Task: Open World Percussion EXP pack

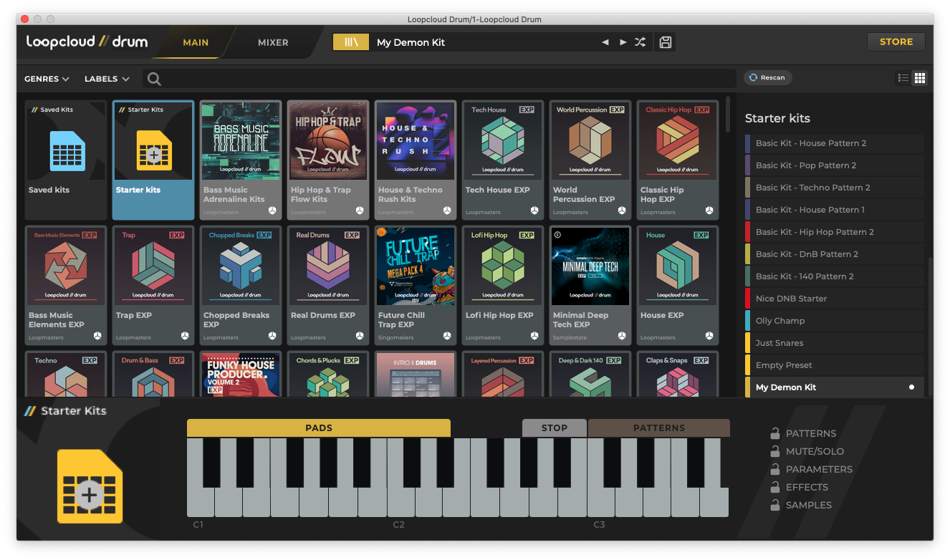Action: tap(590, 160)
